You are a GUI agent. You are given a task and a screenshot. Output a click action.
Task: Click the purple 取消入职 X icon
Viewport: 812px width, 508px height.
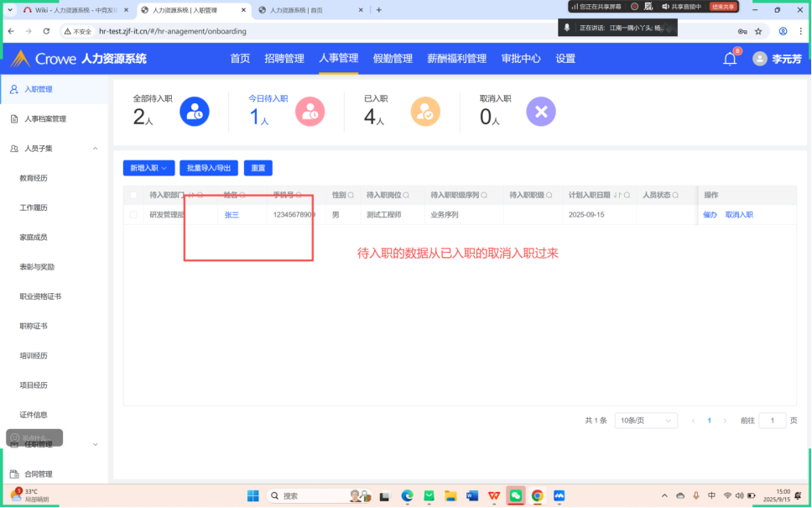(540, 112)
